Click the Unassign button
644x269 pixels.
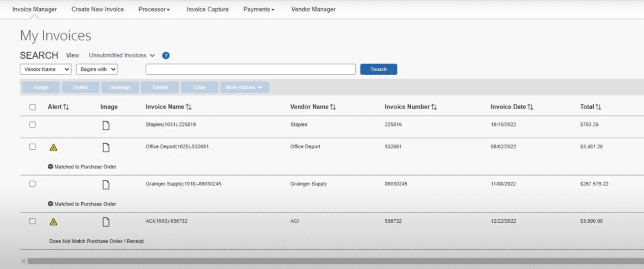click(120, 87)
